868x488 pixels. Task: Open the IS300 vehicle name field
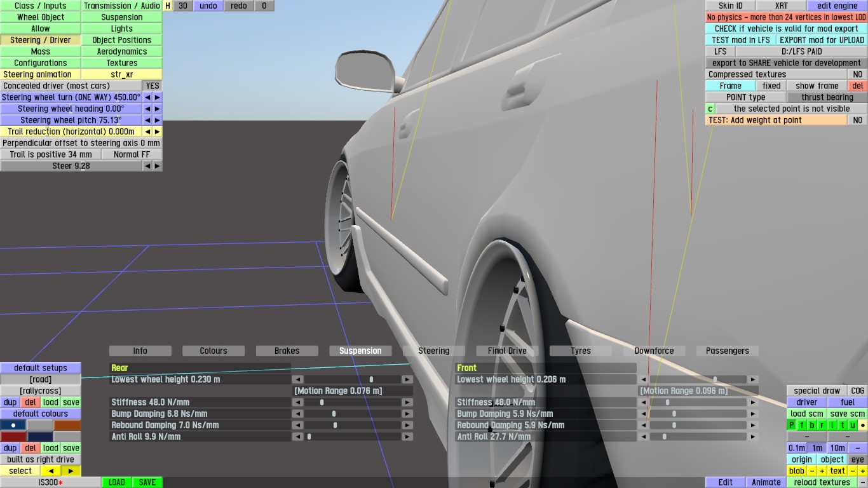tap(51, 482)
